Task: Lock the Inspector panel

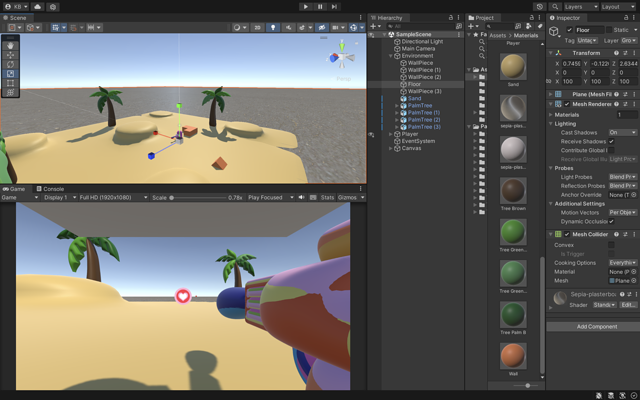Action: (x=626, y=18)
